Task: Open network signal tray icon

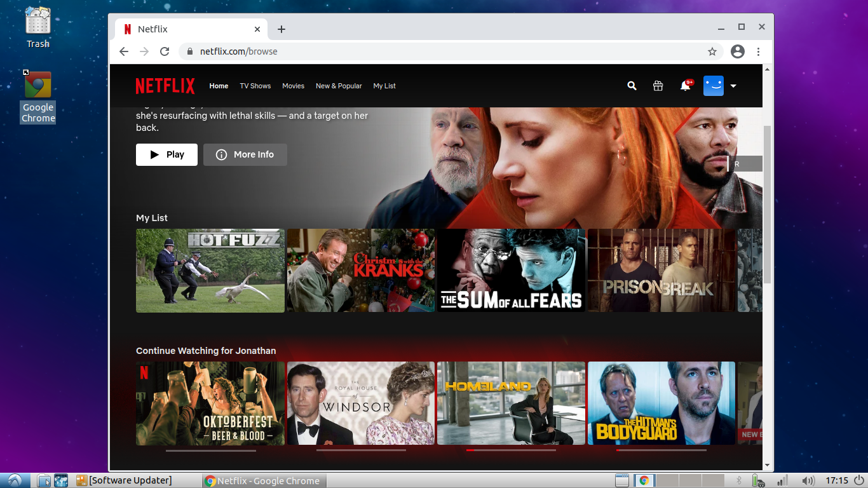Action: tap(783, 480)
